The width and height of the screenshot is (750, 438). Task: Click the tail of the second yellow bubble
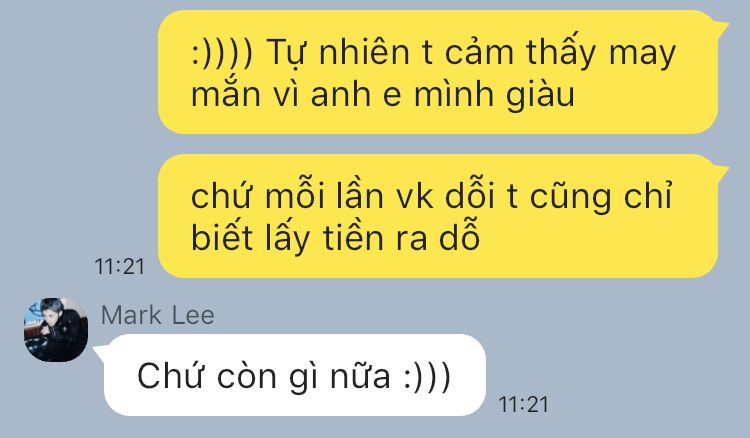pyautogui.click(x=721, y=171)
